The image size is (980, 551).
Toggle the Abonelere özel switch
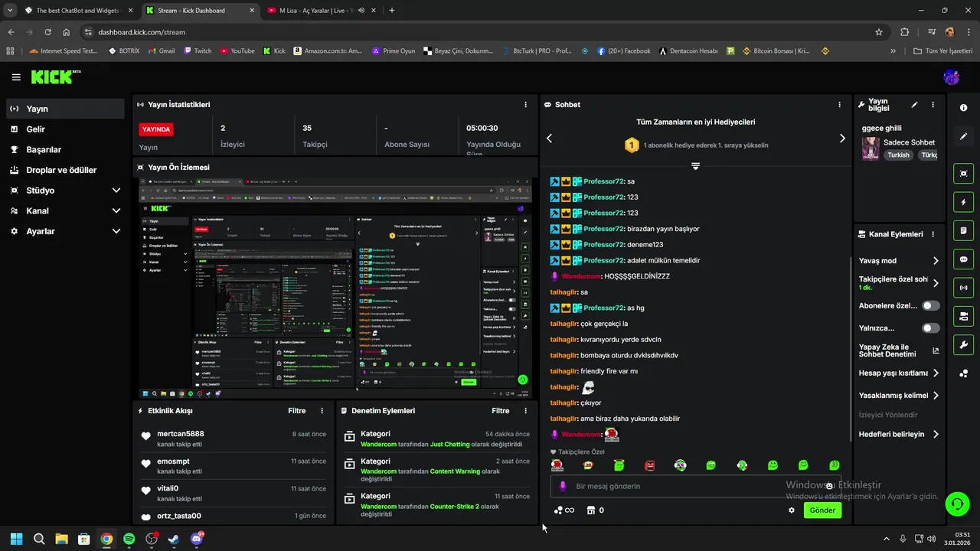[x=931, y=305]
